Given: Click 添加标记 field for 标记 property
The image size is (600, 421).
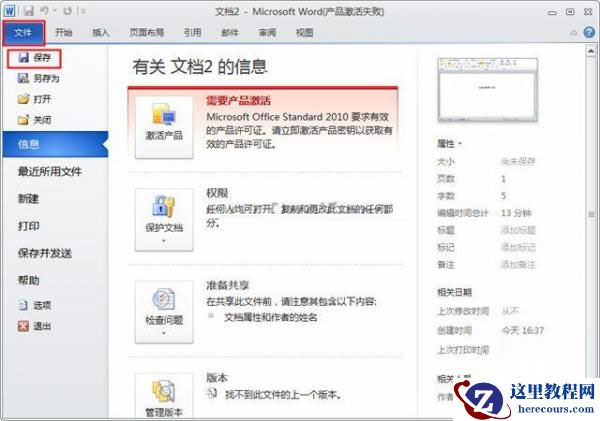Looking at the screenshot, I should tap(518, 248).
